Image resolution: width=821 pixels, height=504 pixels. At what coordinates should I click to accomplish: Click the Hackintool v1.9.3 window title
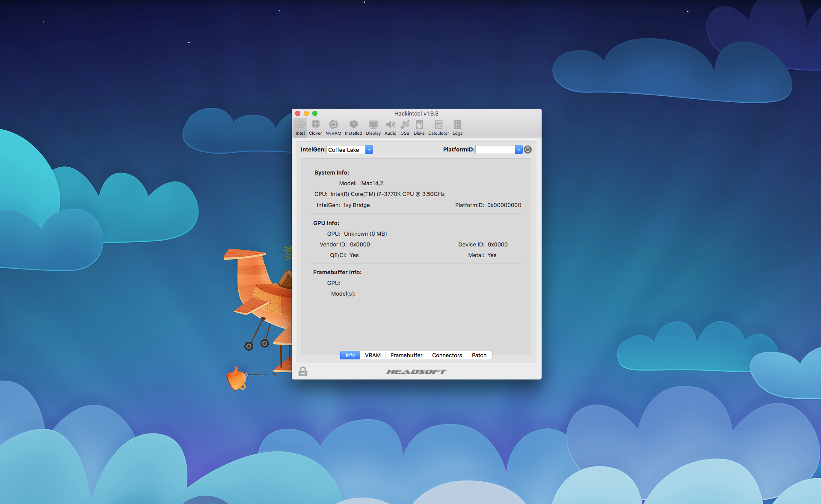tap(416, 113)
